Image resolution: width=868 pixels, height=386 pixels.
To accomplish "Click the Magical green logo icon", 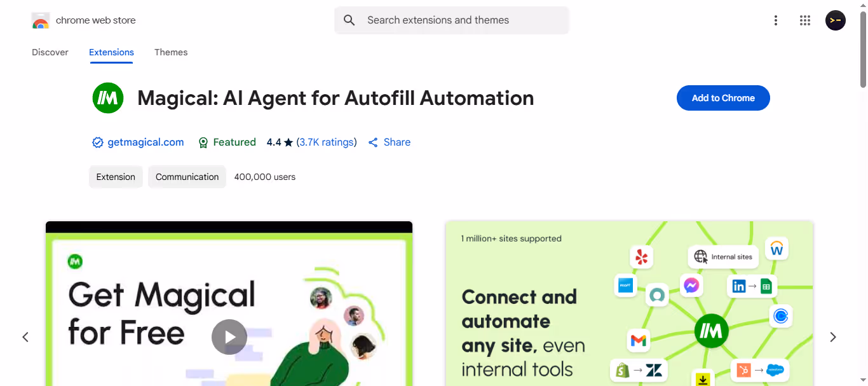I will [x=108, y=98].
